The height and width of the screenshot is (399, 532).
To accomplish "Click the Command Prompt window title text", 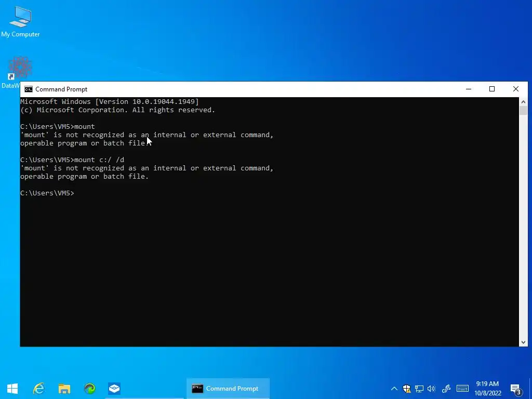I will tap(61, 89).
